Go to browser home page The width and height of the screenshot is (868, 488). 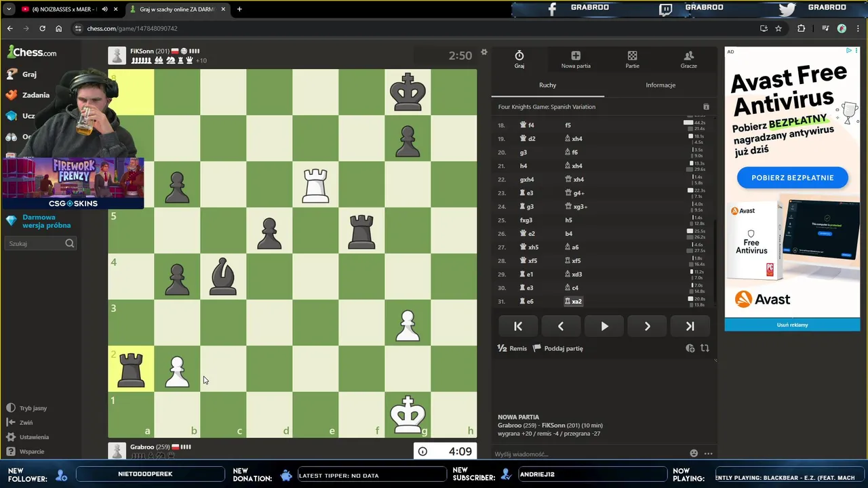click(x=58, y=28)
